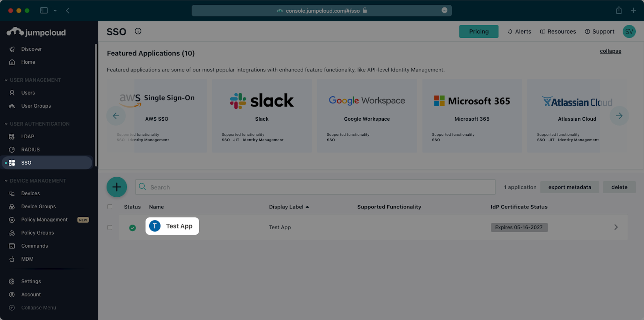Click the Pricing button
The width and height of the screenshot is (644, 320).
(478, 31)
